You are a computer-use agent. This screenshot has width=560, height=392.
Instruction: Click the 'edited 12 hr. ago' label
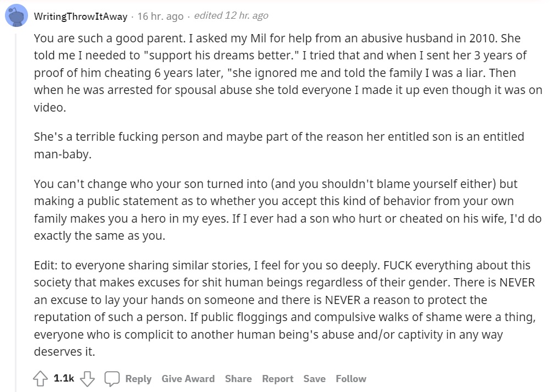pyautogui.click(x=231, y=16)
